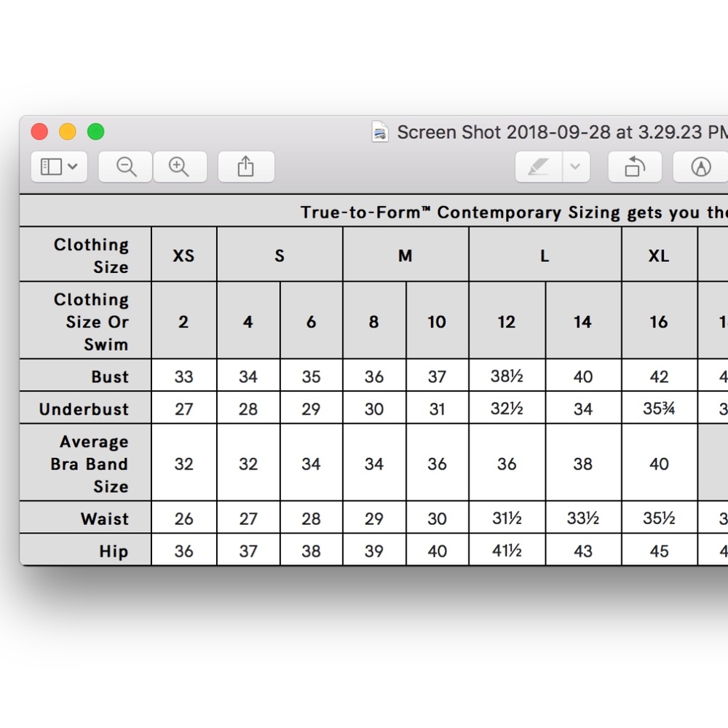Click the Zoom In magnifier button
Viewport: 728px width, 728px height.
coord(180,167)
